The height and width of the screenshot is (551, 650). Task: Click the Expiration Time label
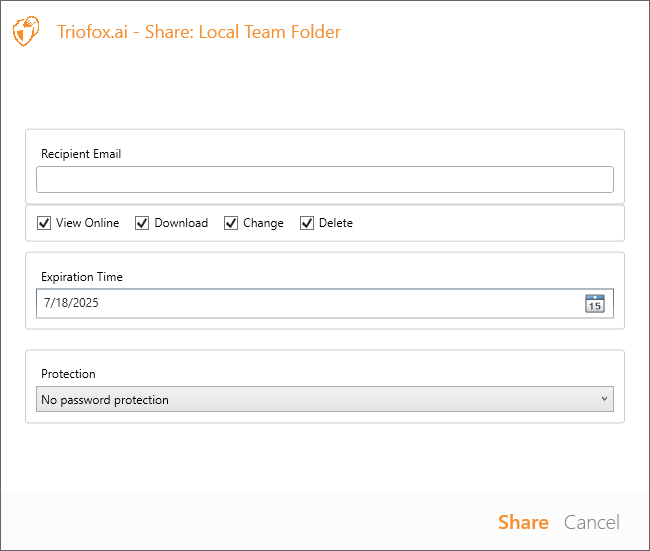(x=82, y=277)
